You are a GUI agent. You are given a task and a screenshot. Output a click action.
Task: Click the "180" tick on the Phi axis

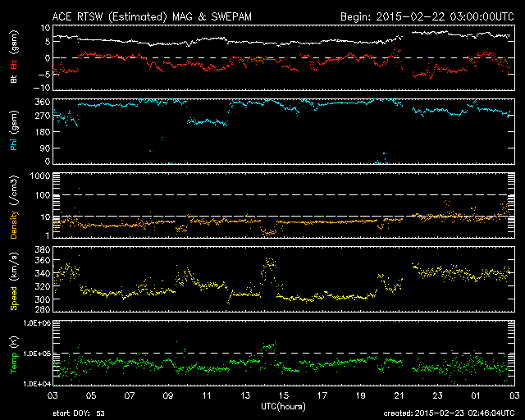click(43, 132)
